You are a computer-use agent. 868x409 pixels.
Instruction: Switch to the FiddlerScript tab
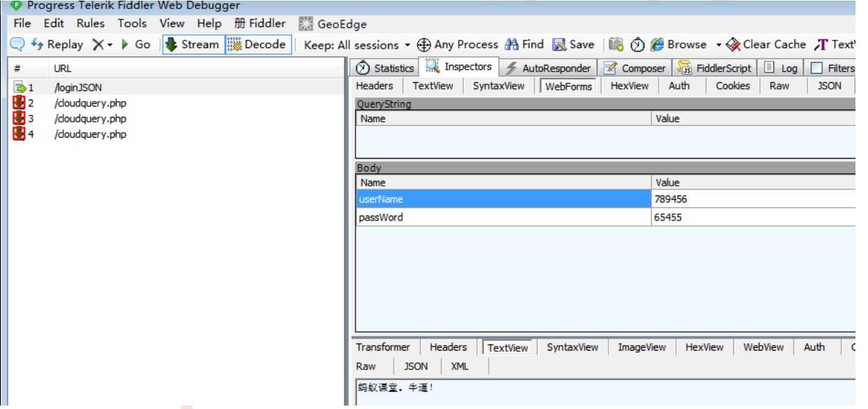[715, 67]
